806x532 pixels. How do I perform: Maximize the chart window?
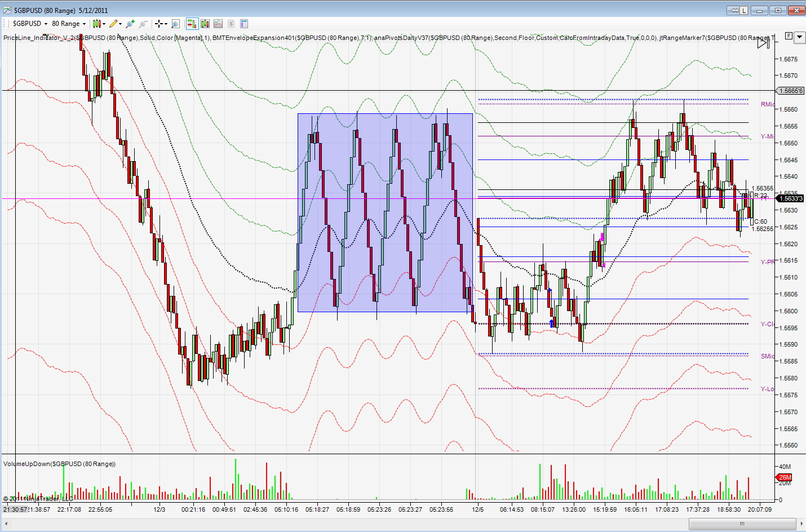(x=778, y=10)
